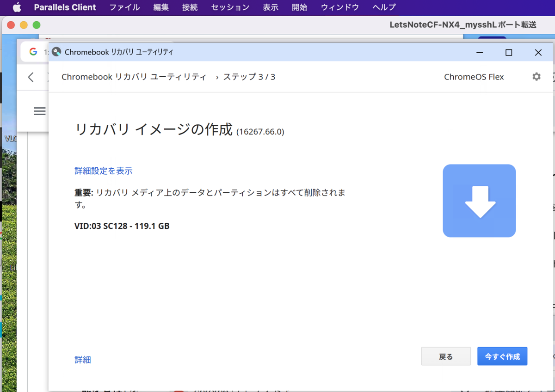Open the ファイル menu
Viewport: 555px width, 392px height.
(x=125, y=7)
